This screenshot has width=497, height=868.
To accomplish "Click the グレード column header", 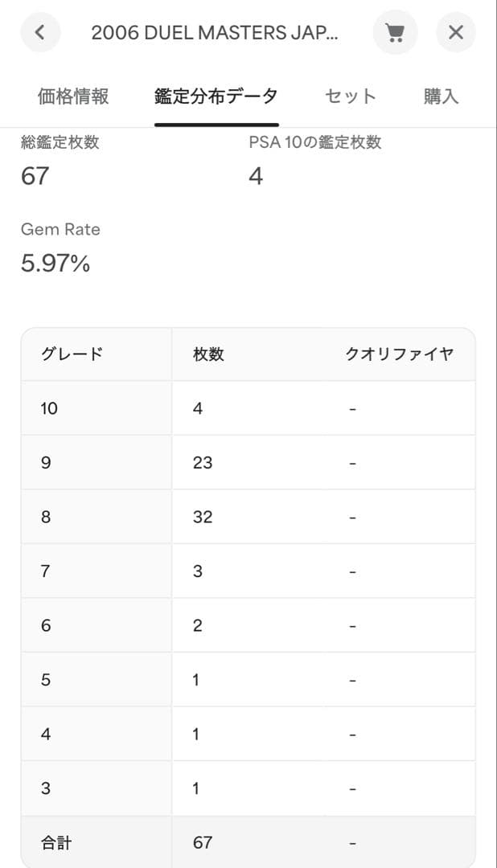I will coord(72,354).
